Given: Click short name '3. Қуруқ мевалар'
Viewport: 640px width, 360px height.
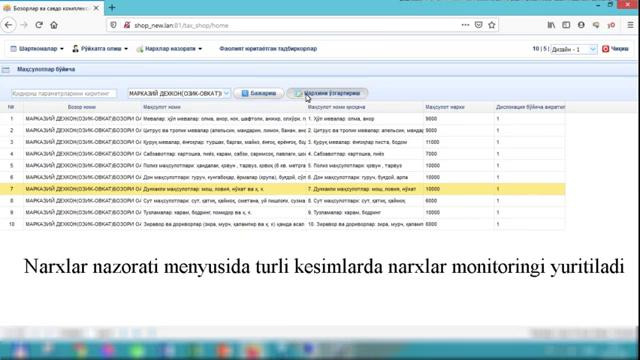Looking at the screenshot, I should [x=365, y=142].
